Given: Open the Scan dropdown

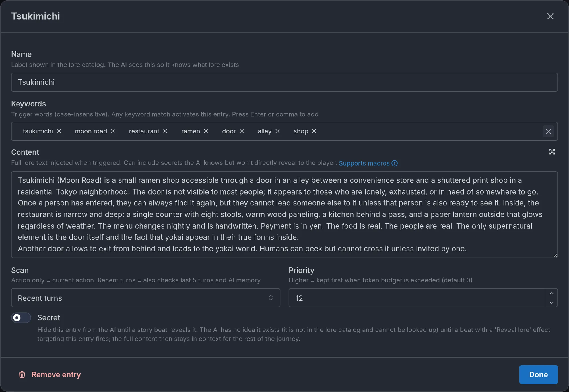Looking at the screenshot, I should (145, 298).
